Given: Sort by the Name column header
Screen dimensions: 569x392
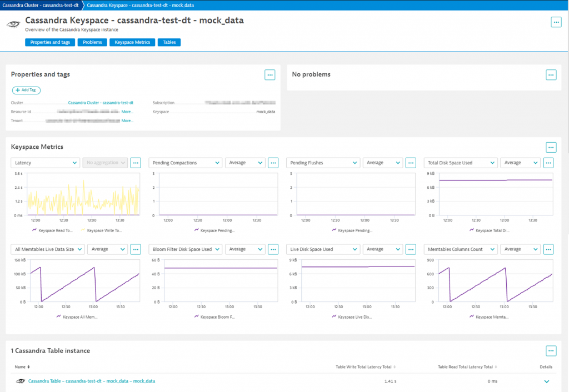Looking at the screenshot, I should tap(22, 366).
